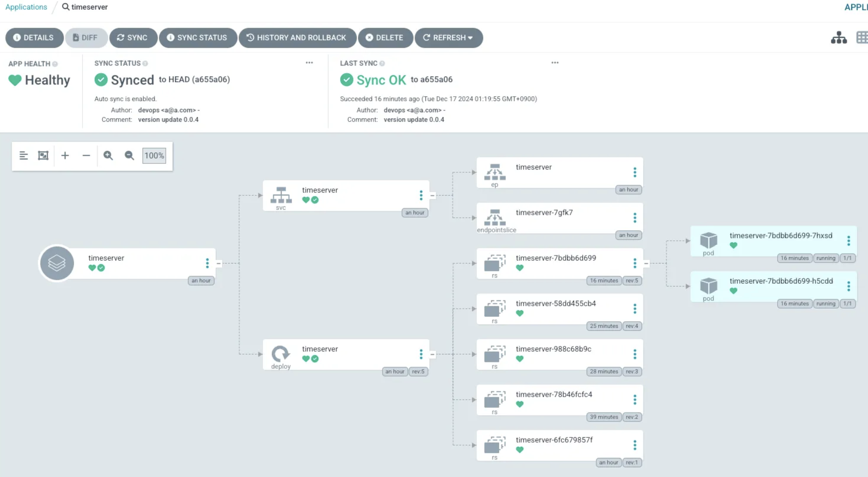
Task: Open the Sync Status view
Action: pyautogui.click(x=198, y=37)
